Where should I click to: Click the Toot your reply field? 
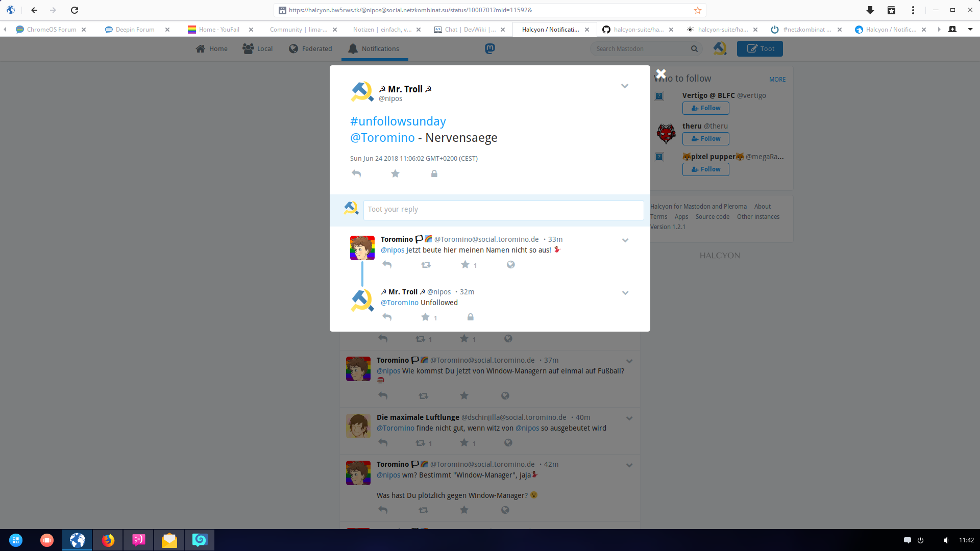[x=503, y=210]
